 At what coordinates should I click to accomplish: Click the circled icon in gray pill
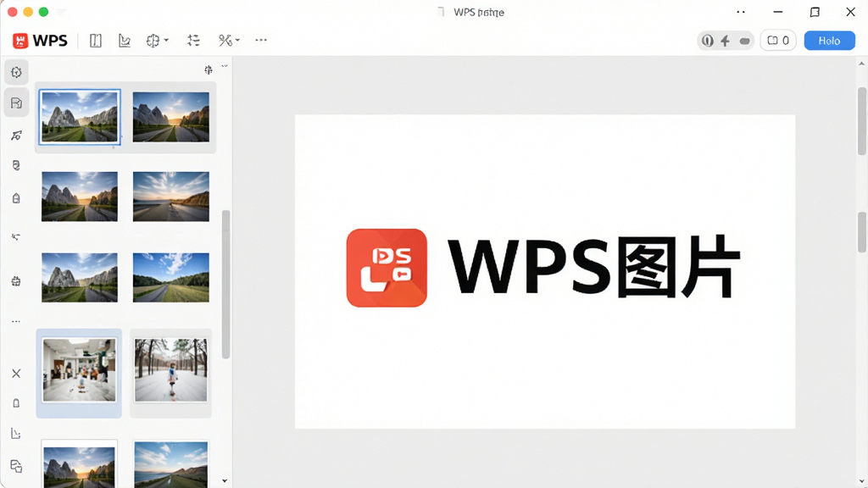pyautogui.click(x=708, y=41)
